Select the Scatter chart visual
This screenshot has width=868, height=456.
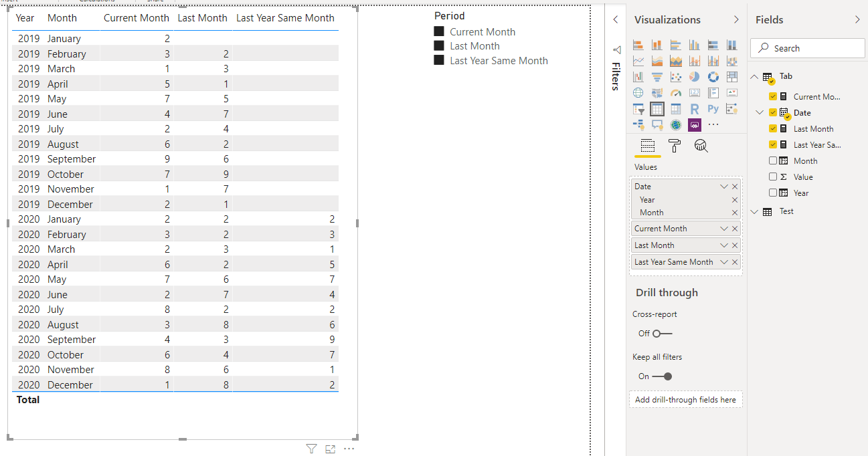pyautogui.click(x=676, y=77)
